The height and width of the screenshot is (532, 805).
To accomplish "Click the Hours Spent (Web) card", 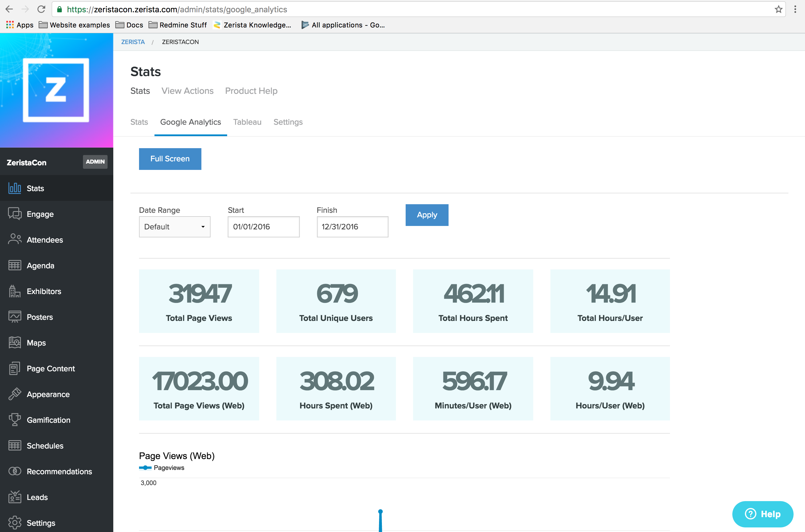I will [336, 388].
